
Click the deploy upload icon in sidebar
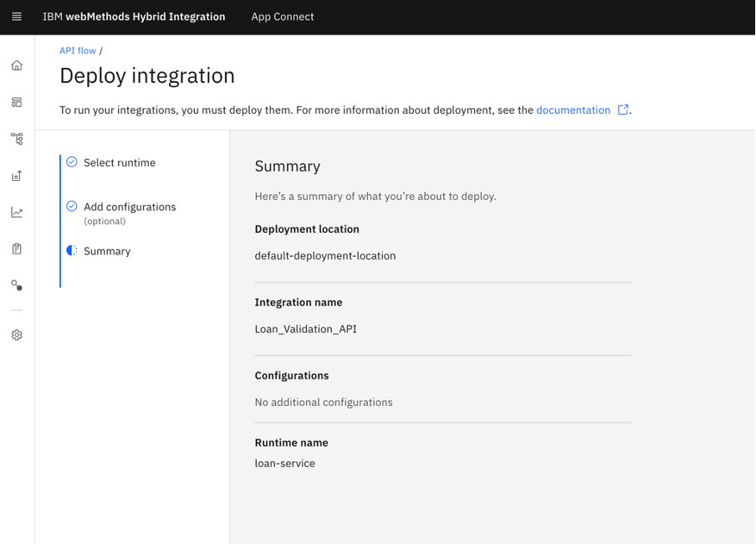point(17,176)
